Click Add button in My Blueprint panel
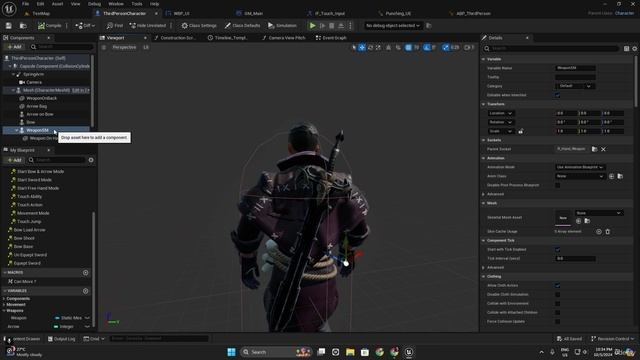Image resolution: width=640 pixels, height=360 pixels. pyautogui.click(x=14, y=160)
